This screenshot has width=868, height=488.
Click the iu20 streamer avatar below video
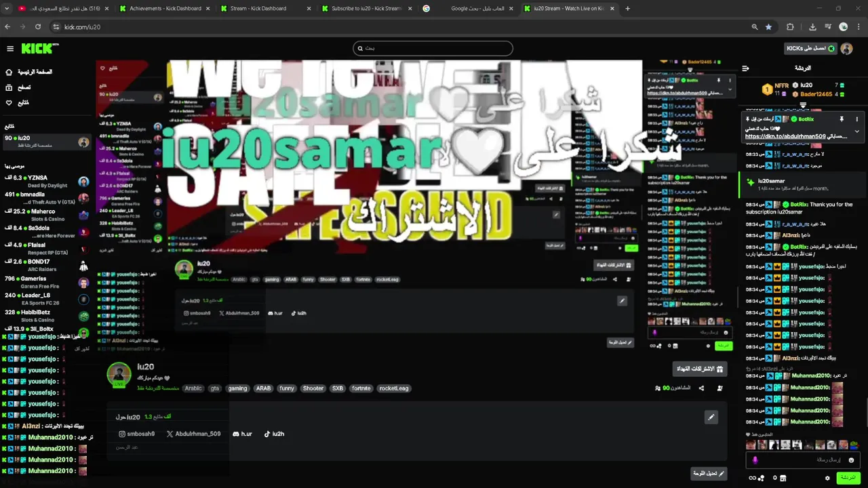click(119, 373)
